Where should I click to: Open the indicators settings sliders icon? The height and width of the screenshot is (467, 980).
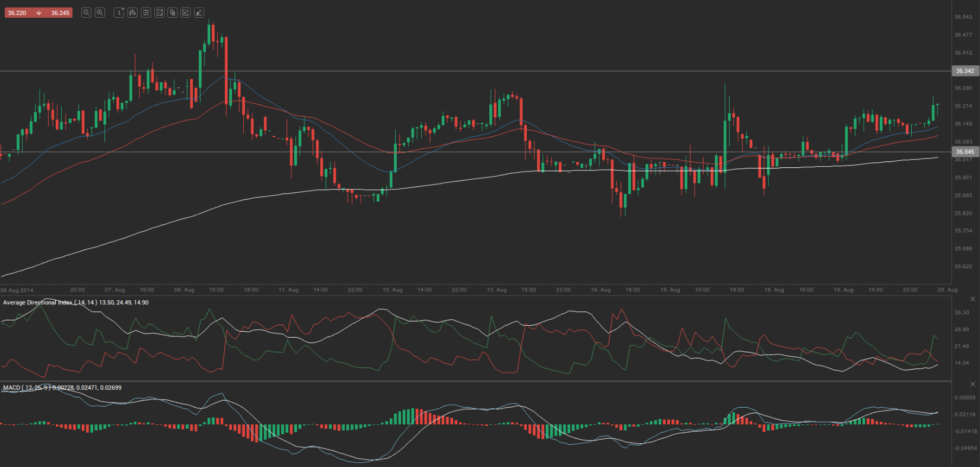click(x=146, y=12)
